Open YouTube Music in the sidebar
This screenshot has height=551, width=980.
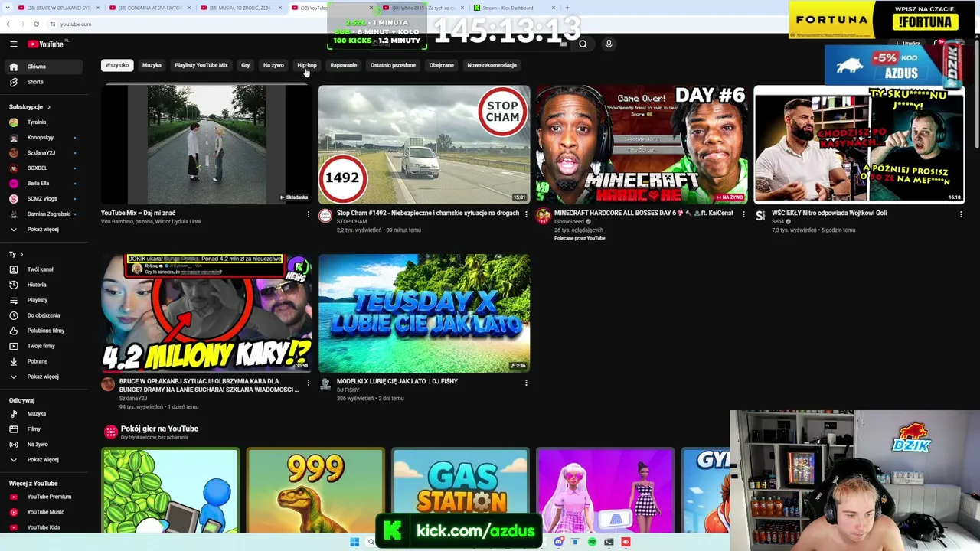45,512
